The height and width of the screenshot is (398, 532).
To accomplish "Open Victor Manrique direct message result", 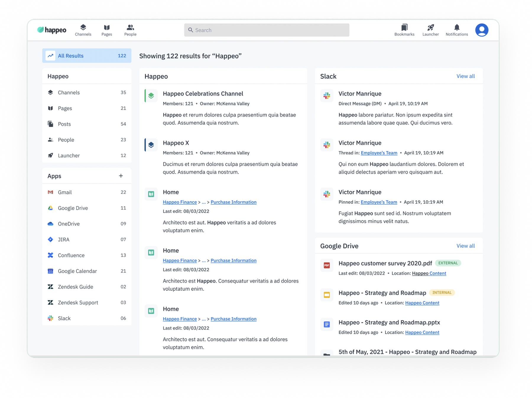I will [x=360, y=94].
